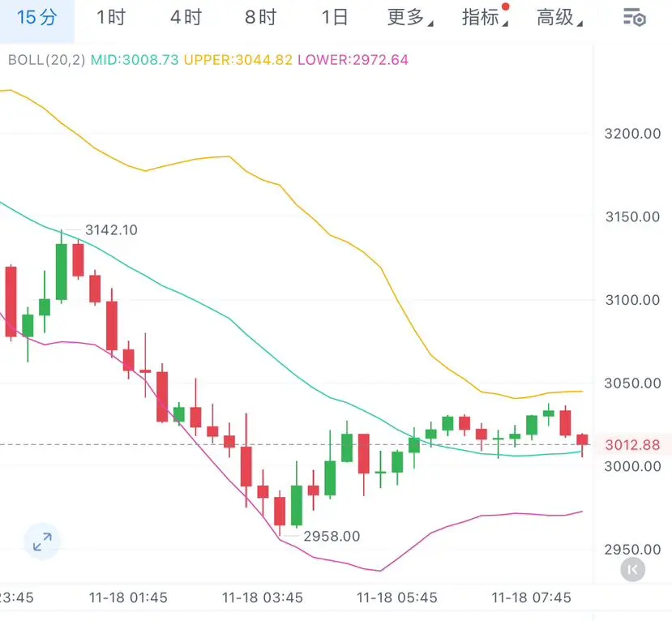Tap the 3050.00 price axis label

[x=632, y=383]
